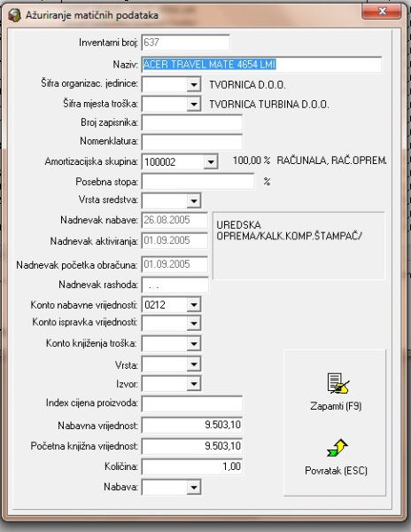The image size is (411, 532).
Task: Expand the Vrsta sredstva dropdown
Action: [x=194, y=200]
